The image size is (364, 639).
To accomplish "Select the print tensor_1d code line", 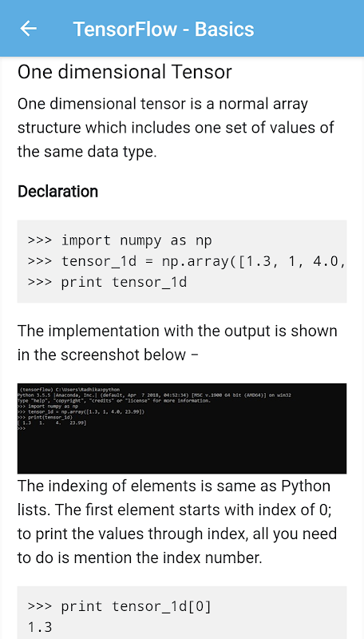I will pyautogui.click(x=107, y=282).
